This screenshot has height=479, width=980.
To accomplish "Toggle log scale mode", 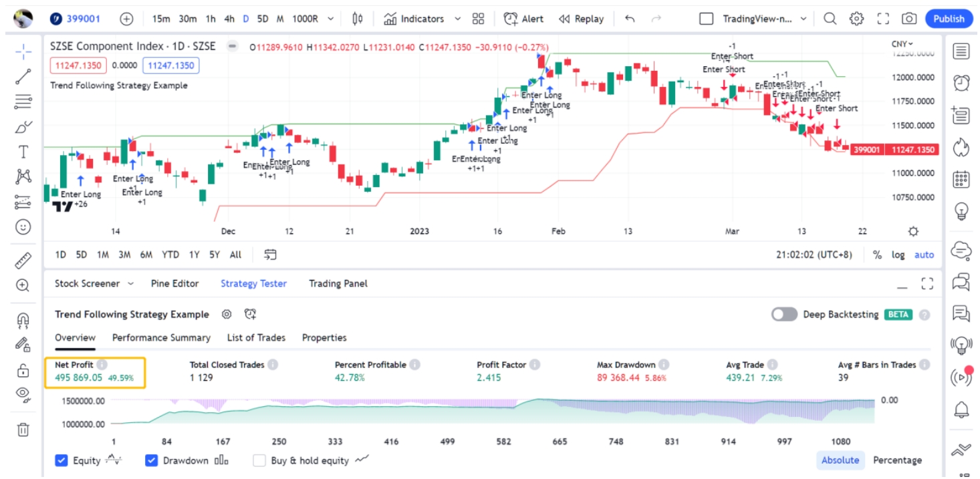I will (898, 255).
